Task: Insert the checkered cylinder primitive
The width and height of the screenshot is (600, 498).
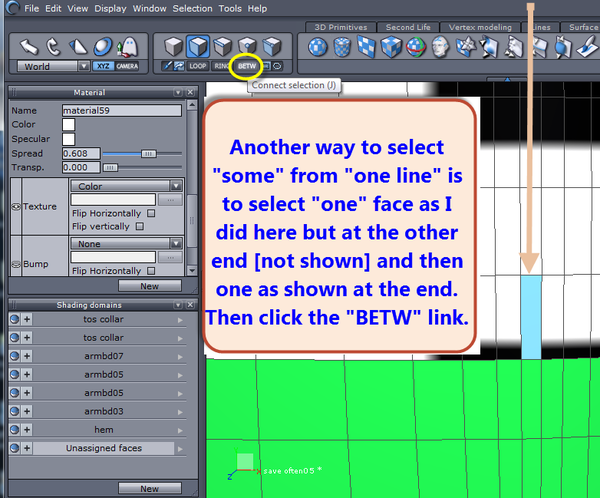Action: pyautogui.click(x=342, y=47)
